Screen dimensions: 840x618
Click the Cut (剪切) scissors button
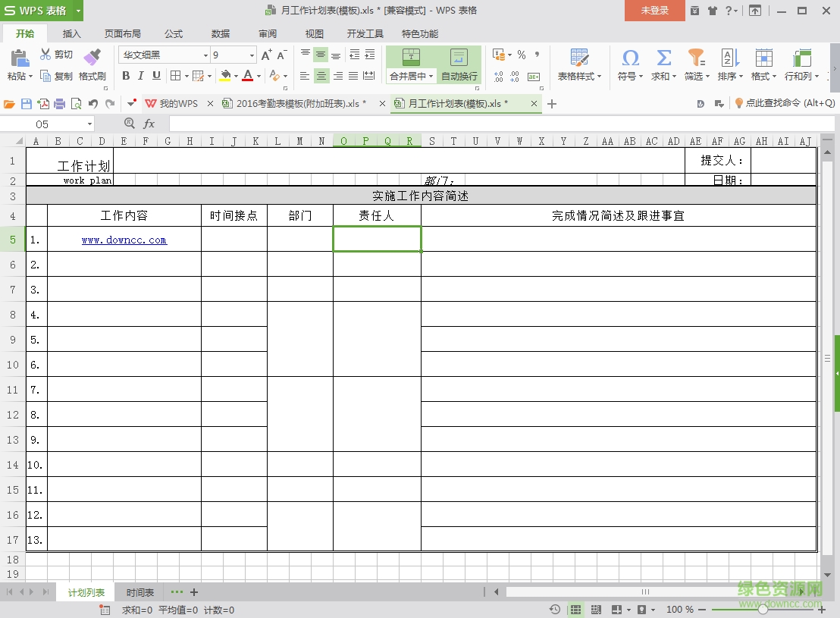[x=56, y=54]
